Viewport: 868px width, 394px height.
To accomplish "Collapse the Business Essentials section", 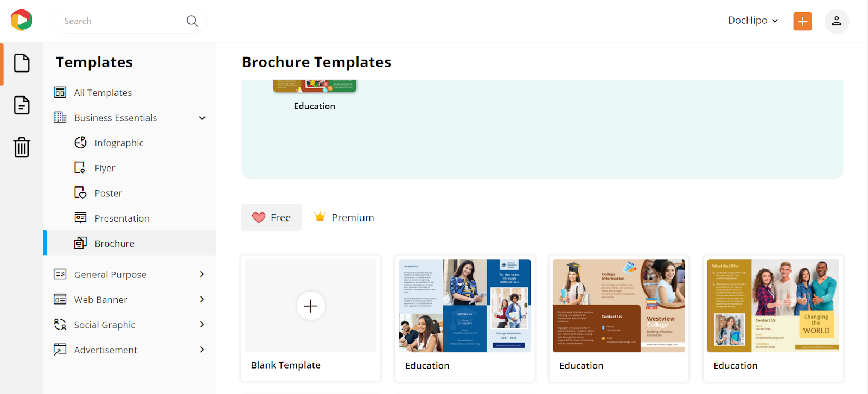I will tap(202, 118).
